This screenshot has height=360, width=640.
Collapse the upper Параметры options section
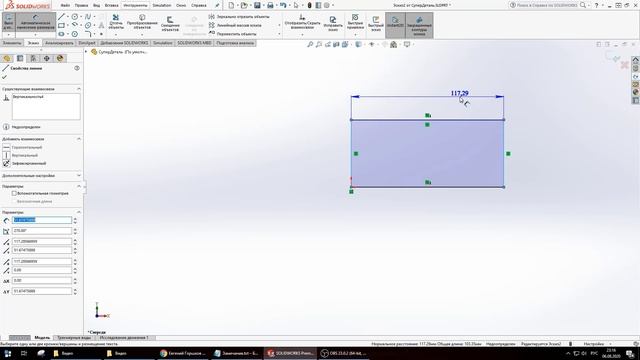click(79, 186)
